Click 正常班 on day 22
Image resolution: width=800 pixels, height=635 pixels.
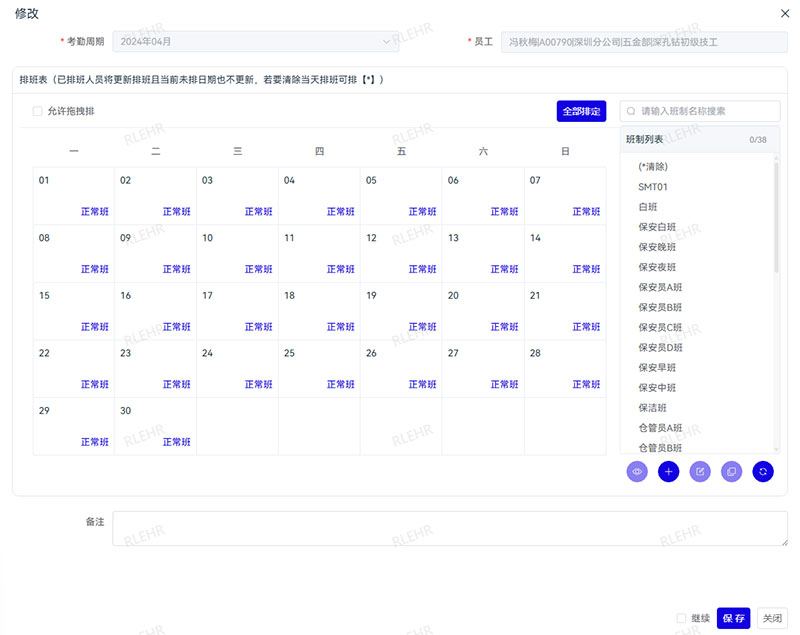94,384
